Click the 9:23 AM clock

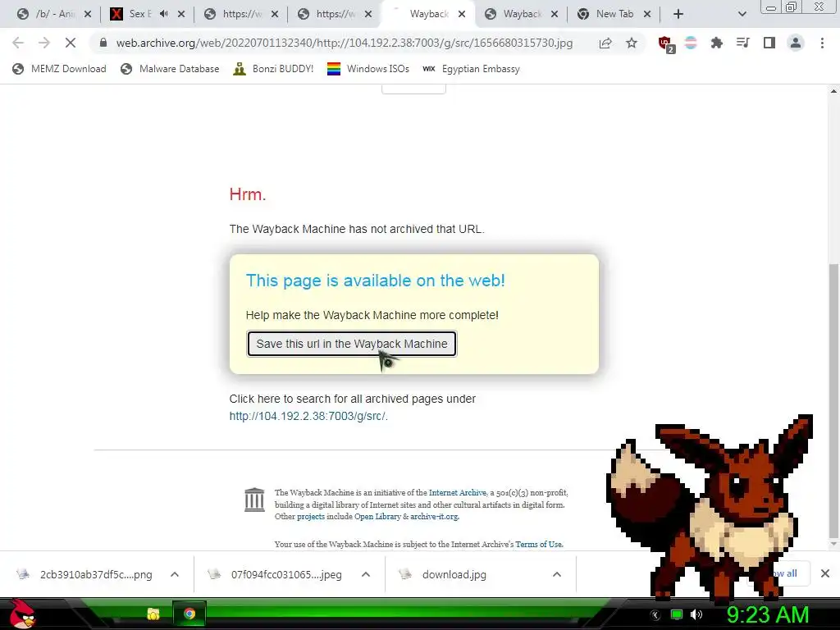coord(768,614)
